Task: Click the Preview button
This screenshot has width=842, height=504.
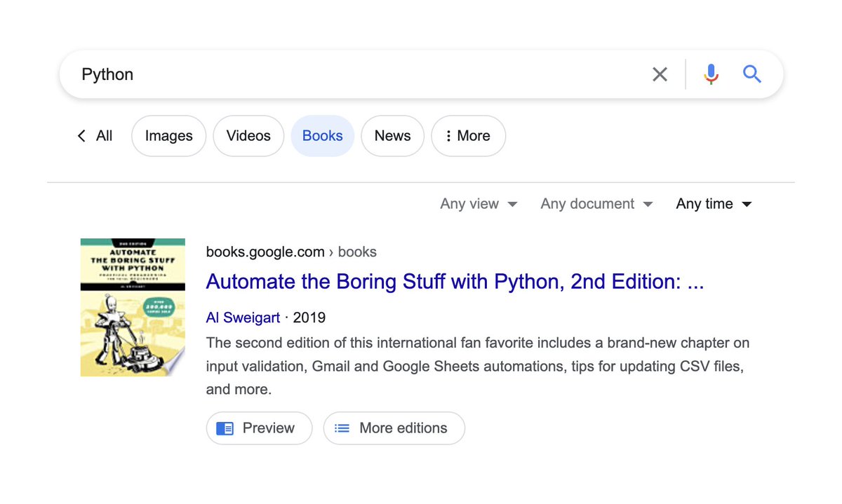Action: [x=259, y=428]
